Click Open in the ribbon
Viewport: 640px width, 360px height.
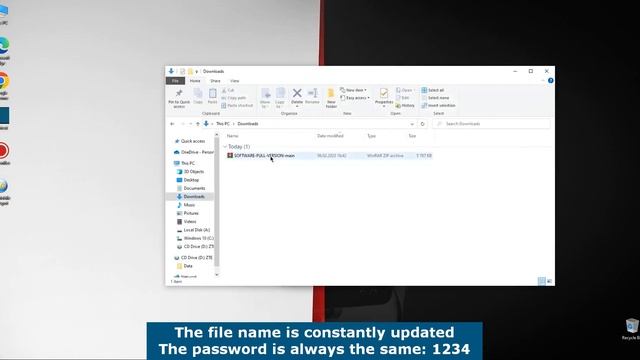(404, 90)
